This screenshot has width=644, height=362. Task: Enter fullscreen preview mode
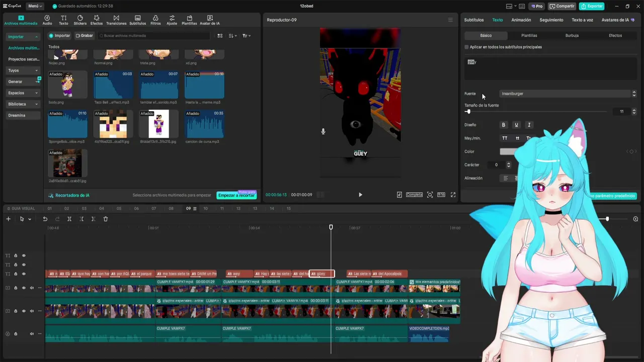453,195
